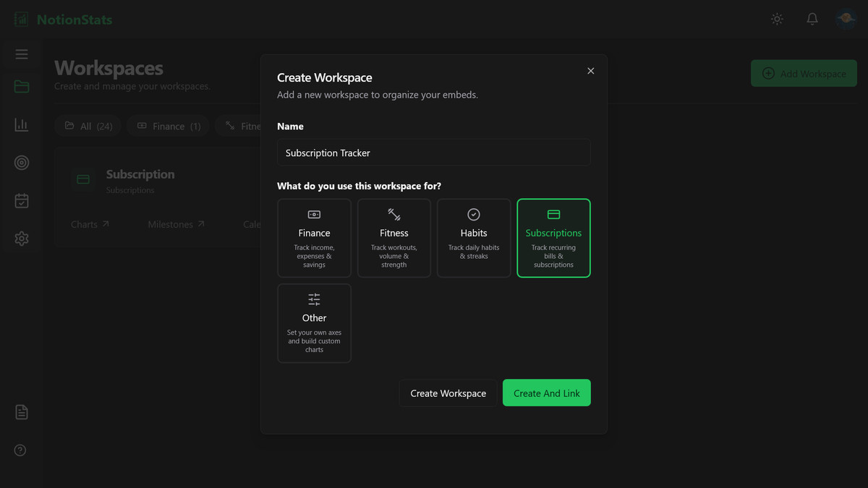Click the 'Create and manage your workspaces.' text

[x=132, y=86]
